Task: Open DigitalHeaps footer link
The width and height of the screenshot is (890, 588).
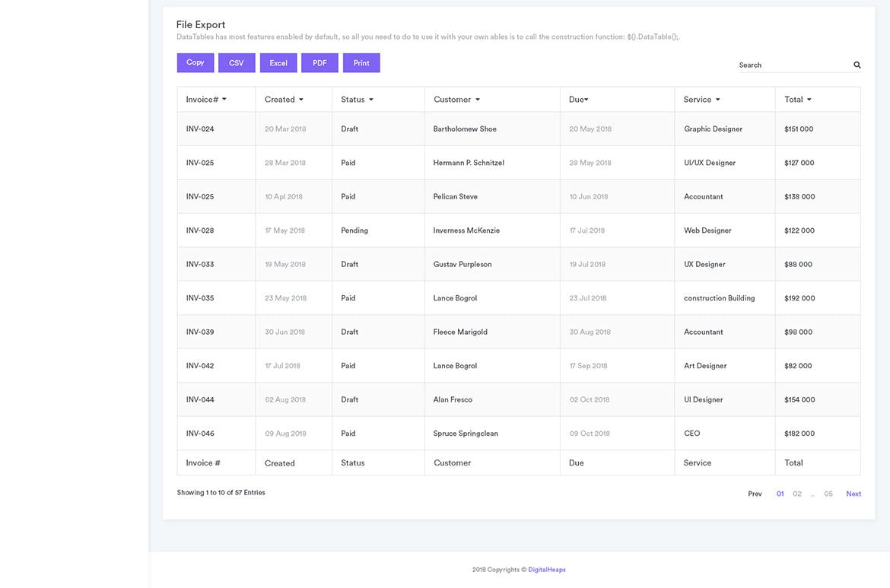Action: tap(547, 570)
